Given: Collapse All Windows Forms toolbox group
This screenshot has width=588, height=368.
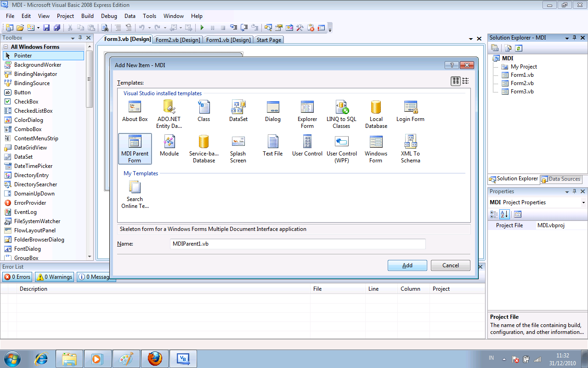Looking at the screenshot, I should [x=6, y=46].
